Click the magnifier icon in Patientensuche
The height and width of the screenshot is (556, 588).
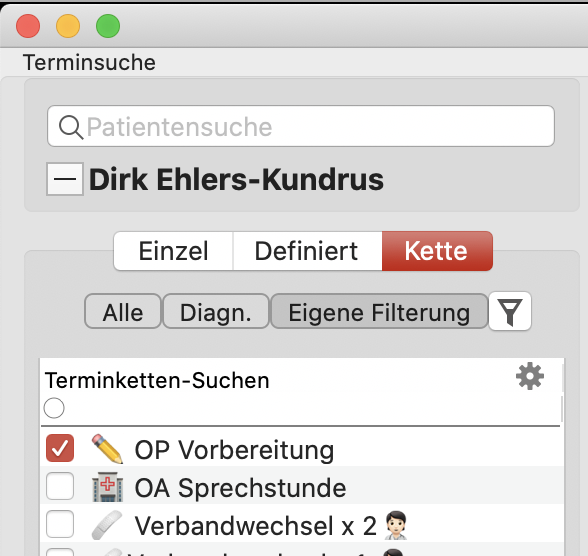tap(70, 127)
